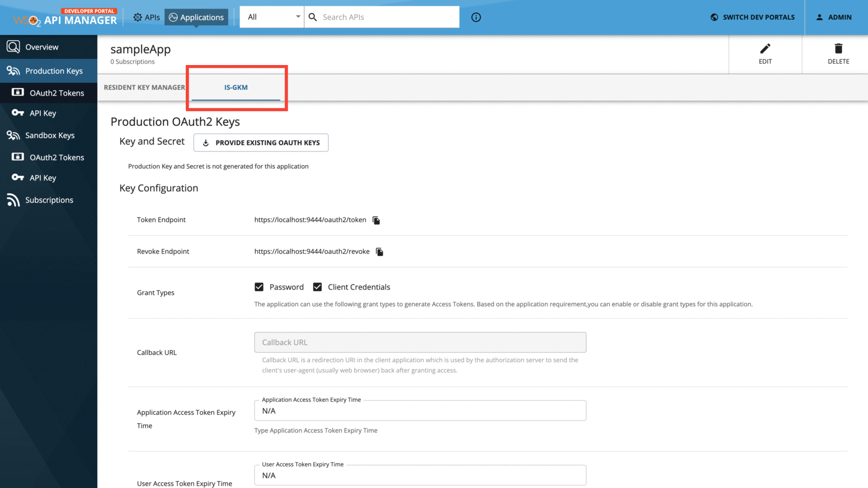
Task: Open the info icon beside the search bar
Action: [x=475, y=17]
